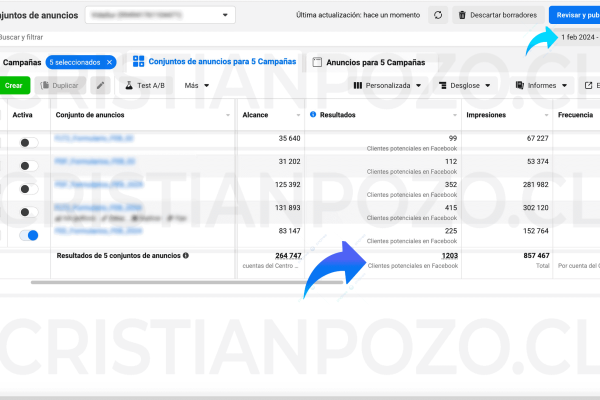This screenshot has width=600, height=400.
Task: Click the export icon right of Informes
Action: pos(589,85)
